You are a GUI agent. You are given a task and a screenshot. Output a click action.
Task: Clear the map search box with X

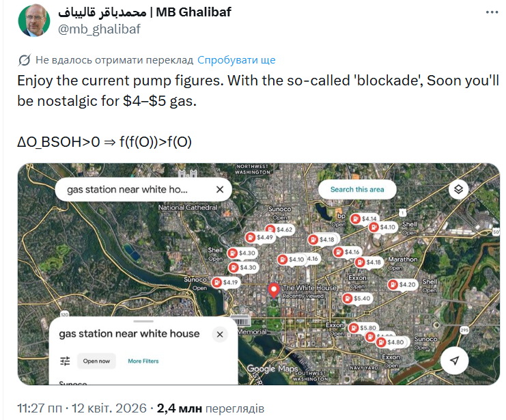pyautogui.click(x=219, y=190)
